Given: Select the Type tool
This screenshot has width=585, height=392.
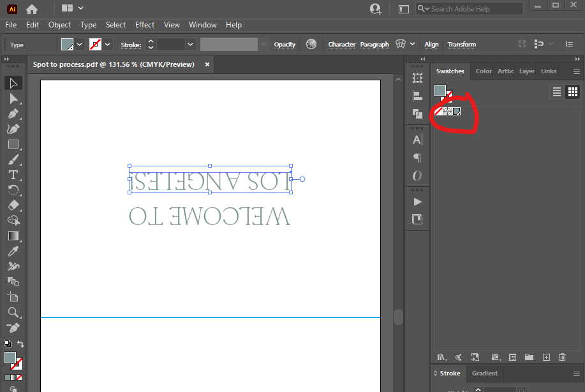Looking at the screenshot, I should point(13,175).
